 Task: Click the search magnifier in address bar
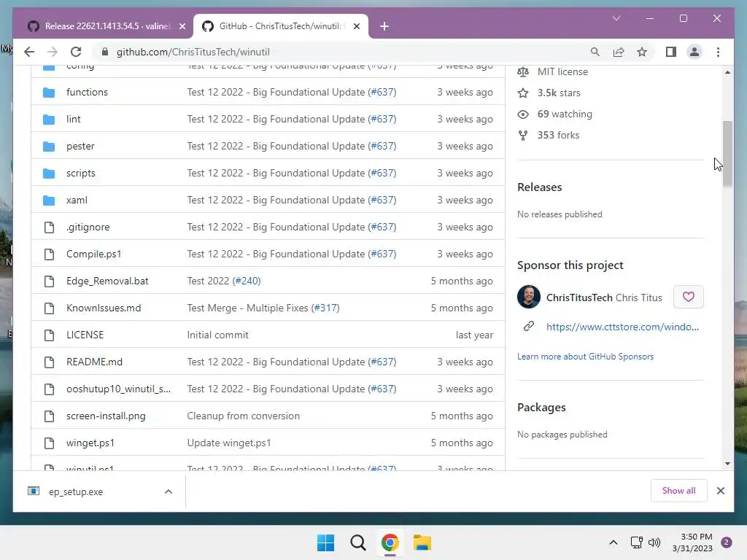pos(595,52)
